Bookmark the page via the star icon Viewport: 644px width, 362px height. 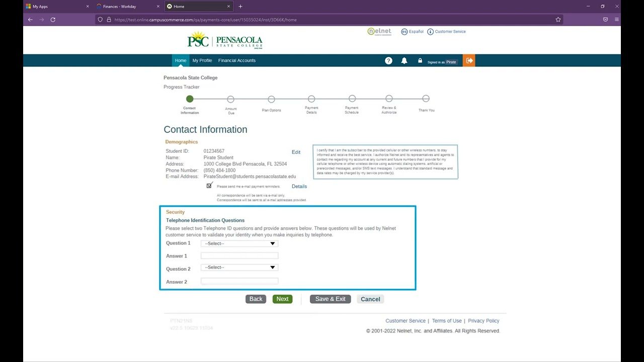tap(558, 19)
